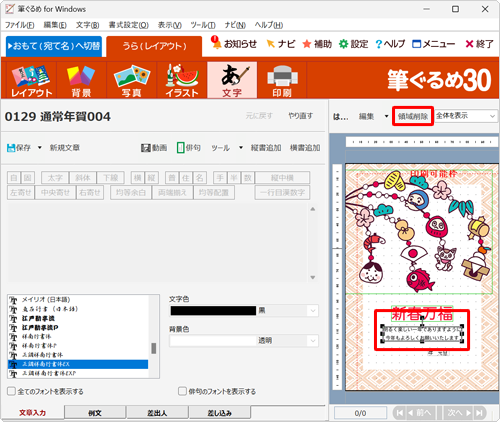The width and height of the screenshot is (500, 422).
Task: Open the 表示 menu
Action: coord(170,25)
